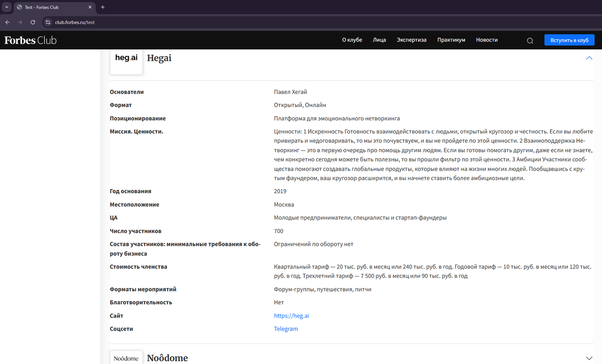This screenshot has height=364, width=602.
Task: Click the Павел Хегай founder name
Action: pyautogui.click(x=291, y=92)
